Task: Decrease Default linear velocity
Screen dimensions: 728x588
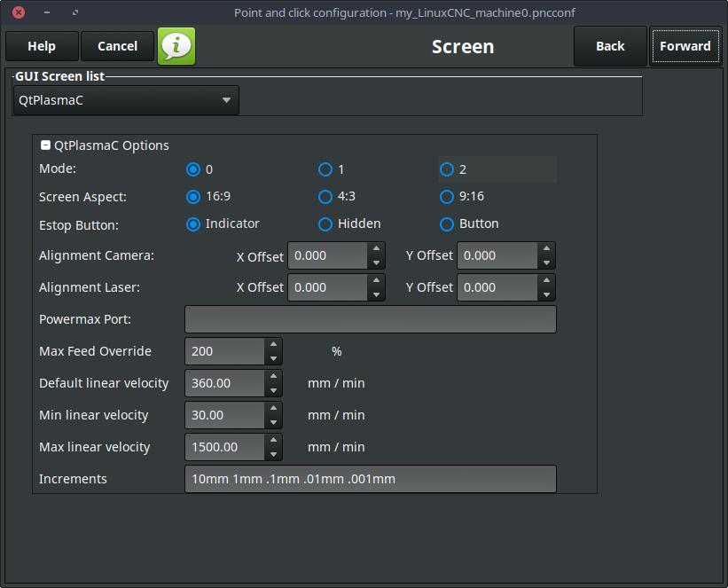Action: click(x=273, y=390)
